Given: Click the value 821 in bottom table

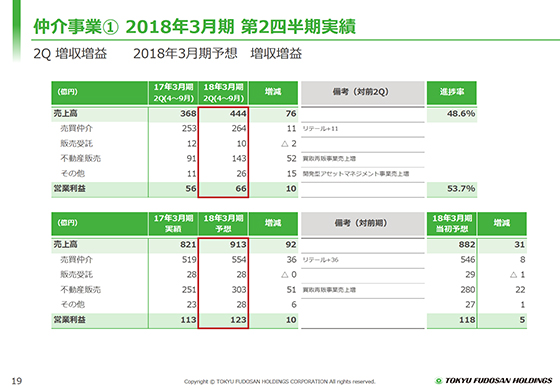Looking at the screenshot, I should click(x=188, y=244).
